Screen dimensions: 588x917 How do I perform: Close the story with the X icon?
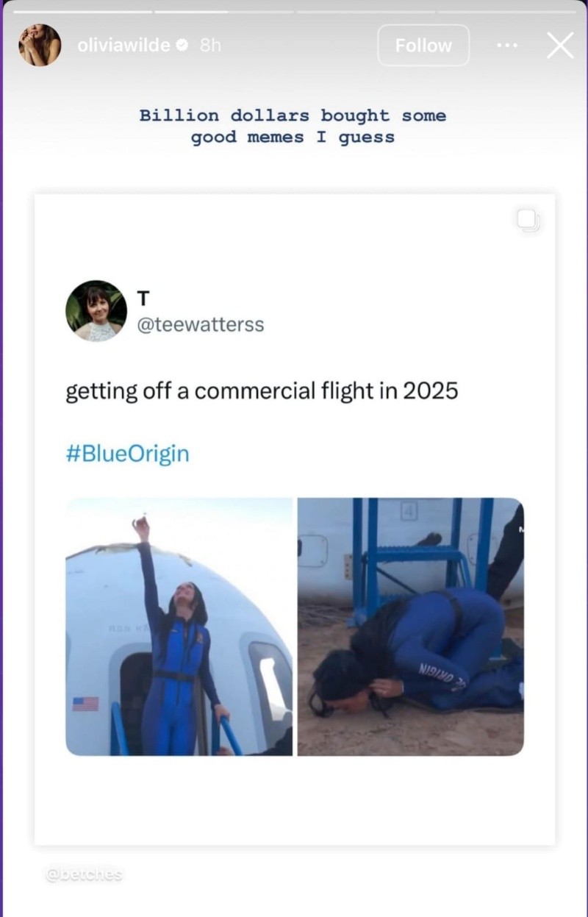point(560,46)
